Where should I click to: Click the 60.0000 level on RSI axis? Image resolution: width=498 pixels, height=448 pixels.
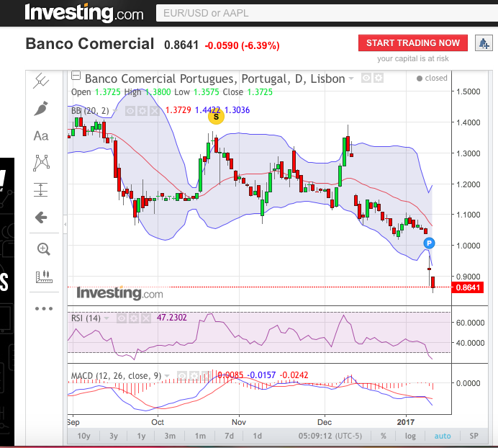pyautogui.click(x=470, y=323)
